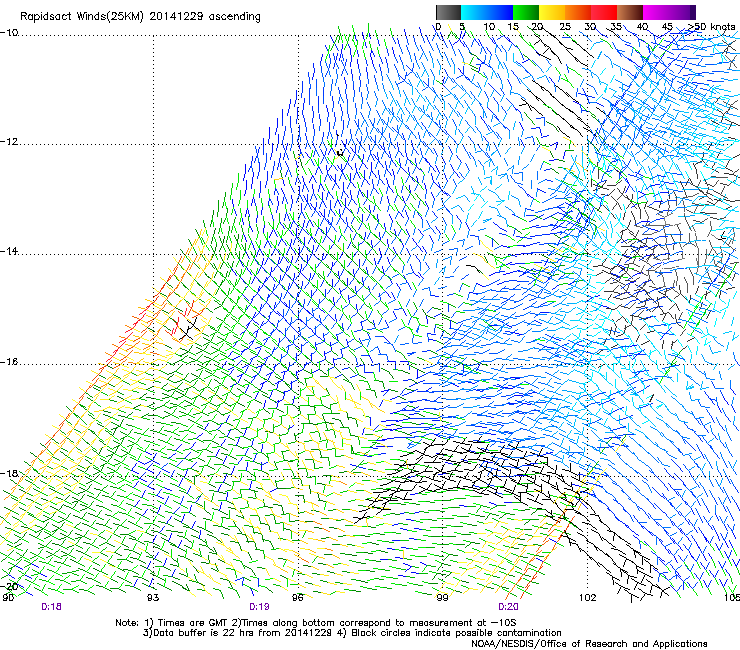Click the '45' knots scale label
740x650 pixels.
pyautogui.click(x=667, y=26)
